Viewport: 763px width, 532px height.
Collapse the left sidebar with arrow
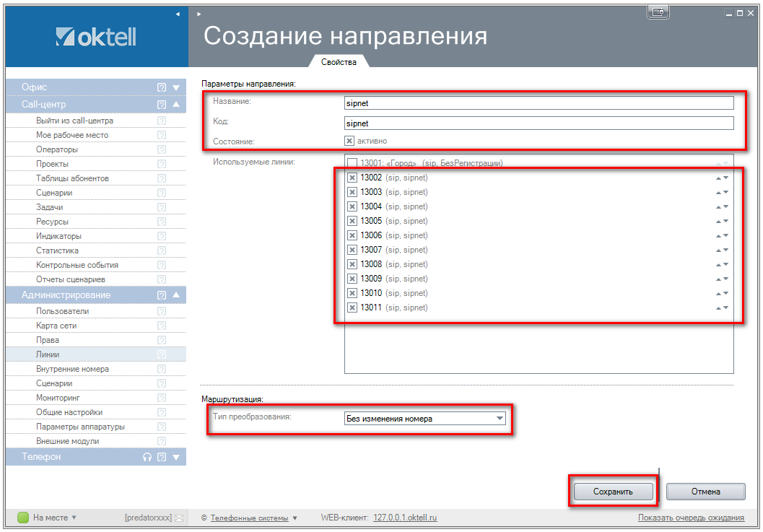178,14
